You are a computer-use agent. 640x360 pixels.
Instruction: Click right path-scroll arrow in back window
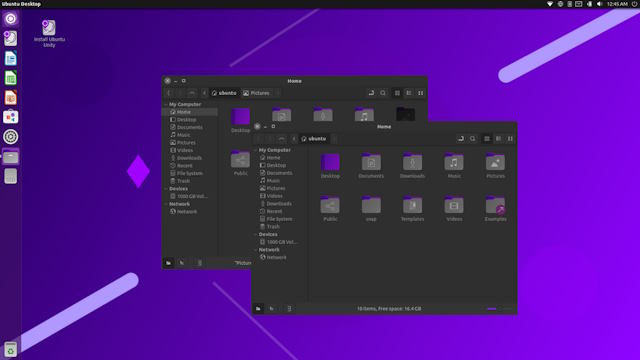(x=278, y=93)
